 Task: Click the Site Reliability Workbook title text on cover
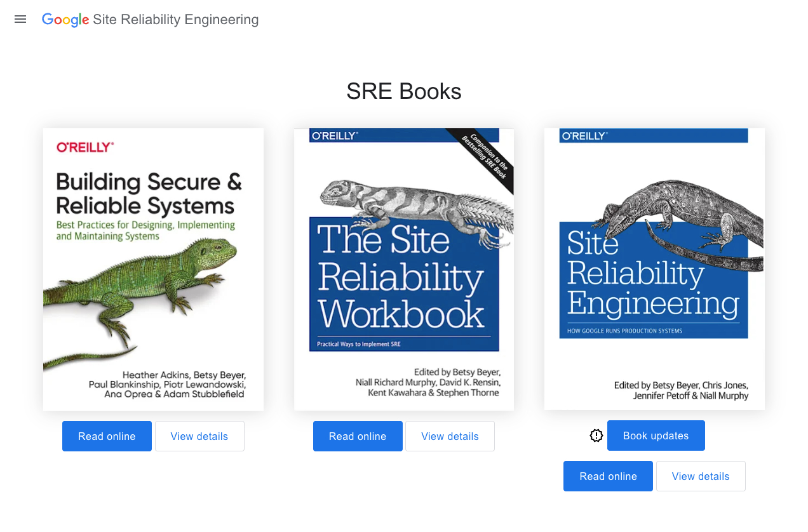[x=401, y=276]
